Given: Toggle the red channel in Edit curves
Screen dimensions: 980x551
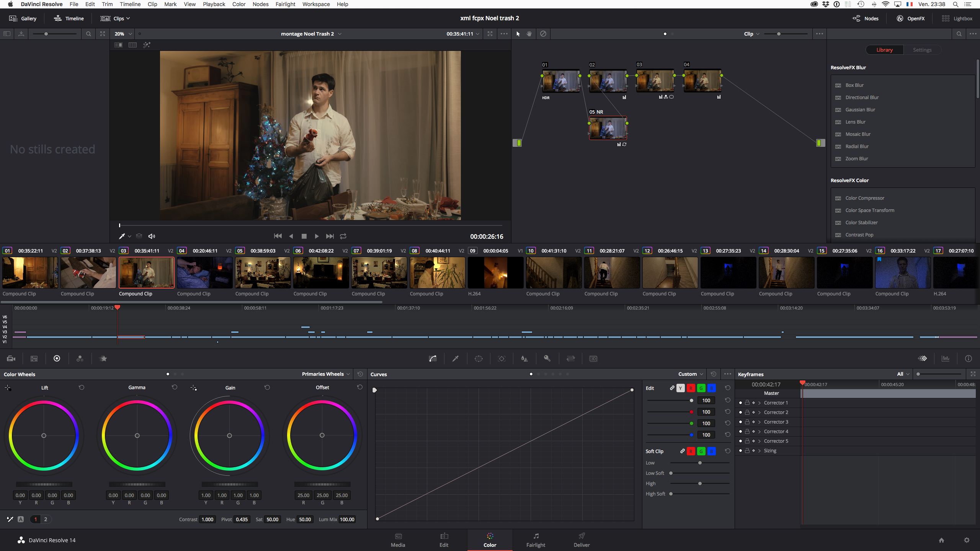Looking at the screenshot, I should tap(691, 388).
